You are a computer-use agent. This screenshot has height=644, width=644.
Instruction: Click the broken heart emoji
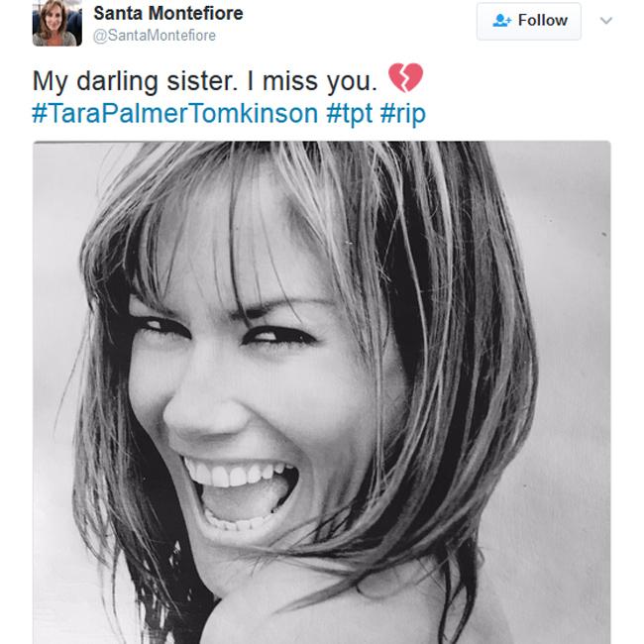404,77
